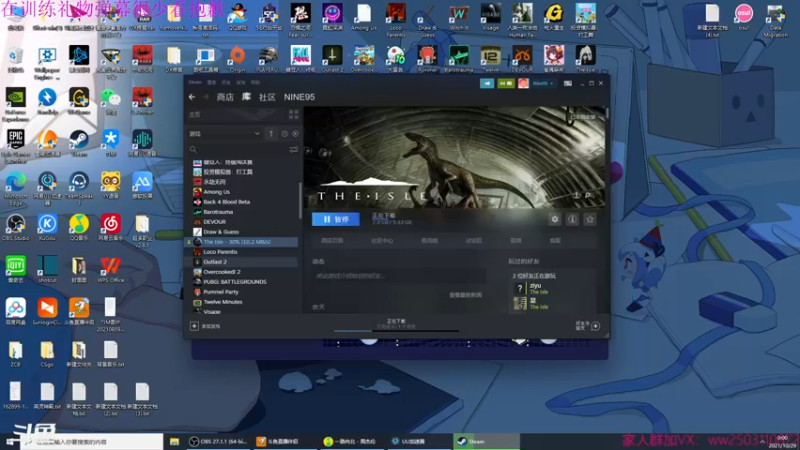Open the OBS Studio desktop icon
Image resolution: width=800 pixels, height=450 pixels.
click(16, 228)
